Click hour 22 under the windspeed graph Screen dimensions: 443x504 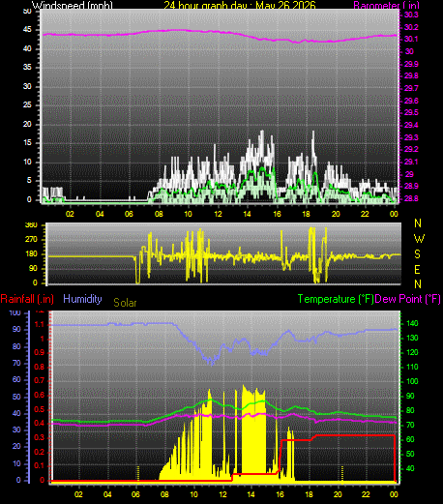(365, 214)
